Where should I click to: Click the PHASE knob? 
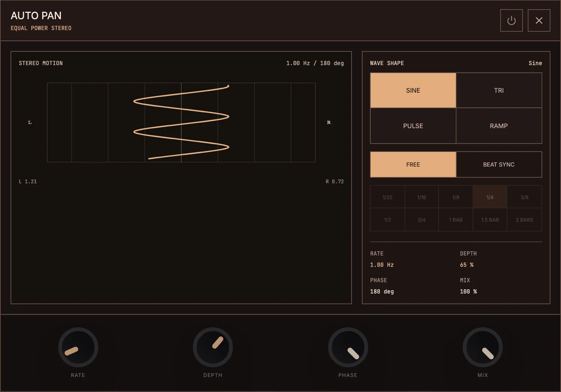coord(348,347)
